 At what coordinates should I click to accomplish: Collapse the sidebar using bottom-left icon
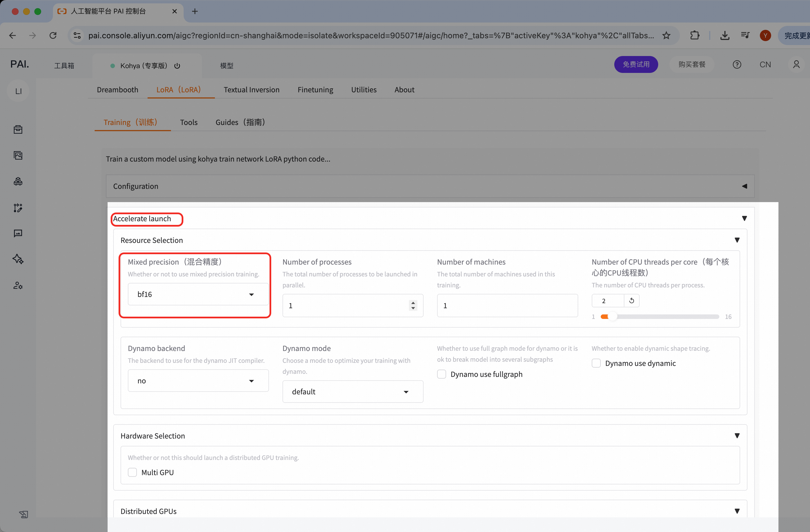(23, 514)
